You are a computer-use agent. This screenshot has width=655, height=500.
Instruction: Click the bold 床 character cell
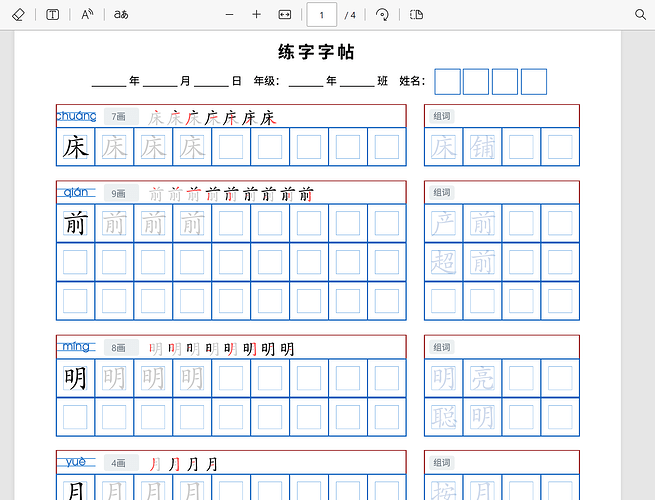click(76, 147)
